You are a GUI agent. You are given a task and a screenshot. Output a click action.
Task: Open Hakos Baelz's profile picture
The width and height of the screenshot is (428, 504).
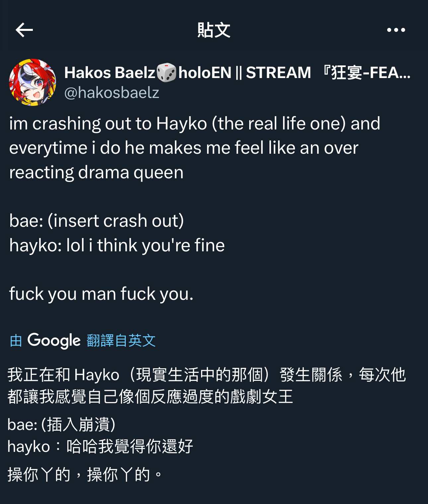[x=33, y=82]
